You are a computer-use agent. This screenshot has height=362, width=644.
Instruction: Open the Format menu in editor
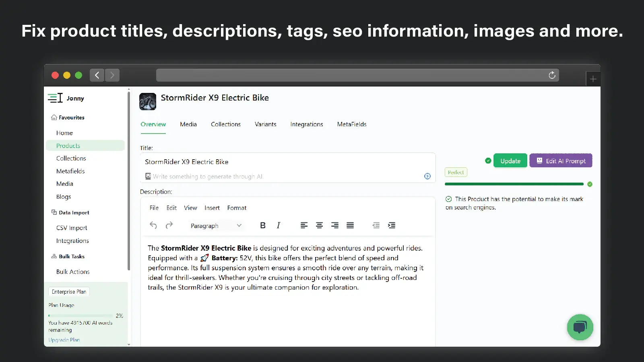pyautogui.click(x=237, y=208)
